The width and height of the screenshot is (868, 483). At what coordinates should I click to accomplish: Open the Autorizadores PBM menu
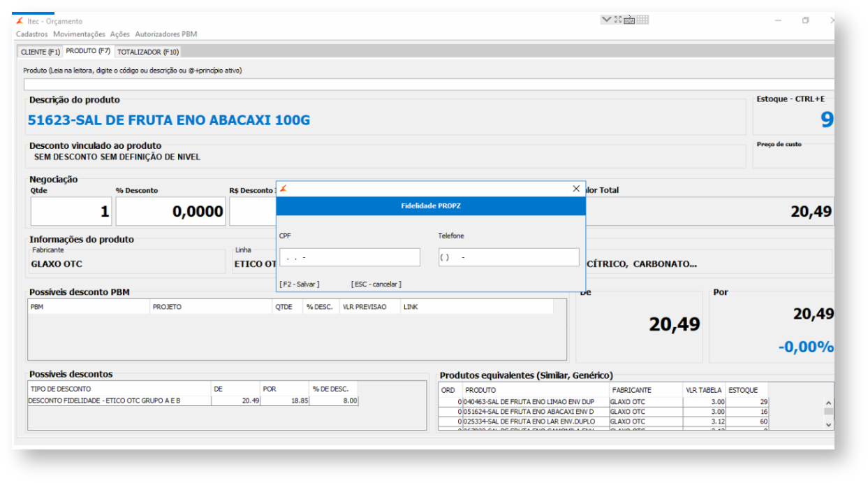(x=166, y=34)
